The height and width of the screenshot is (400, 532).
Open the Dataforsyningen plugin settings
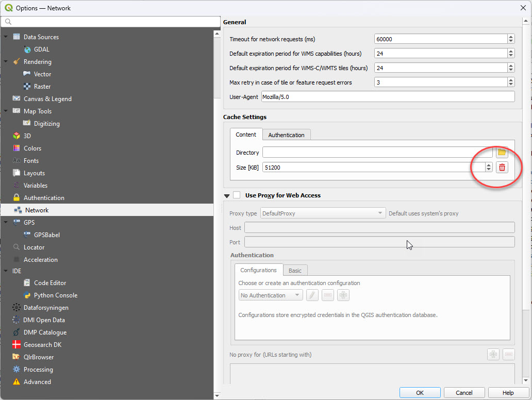coord(46,308)
